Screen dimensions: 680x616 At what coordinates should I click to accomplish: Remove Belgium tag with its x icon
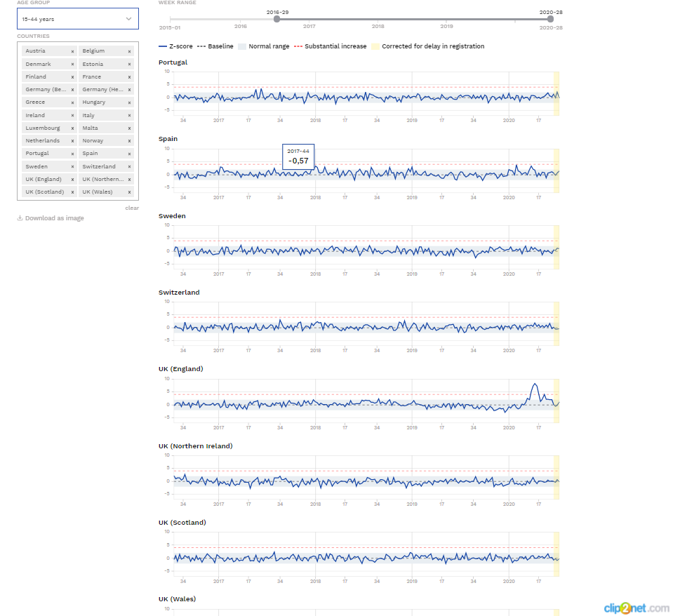pos(129,51)
